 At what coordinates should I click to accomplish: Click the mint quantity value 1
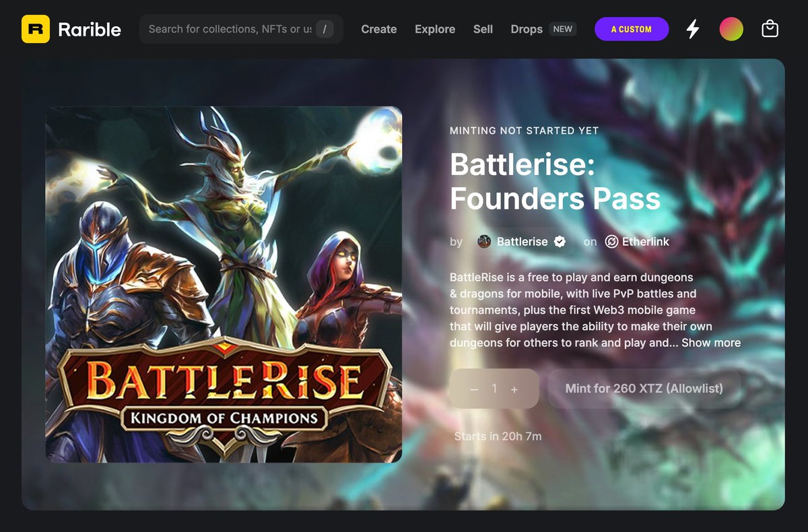tap(494, 389)
